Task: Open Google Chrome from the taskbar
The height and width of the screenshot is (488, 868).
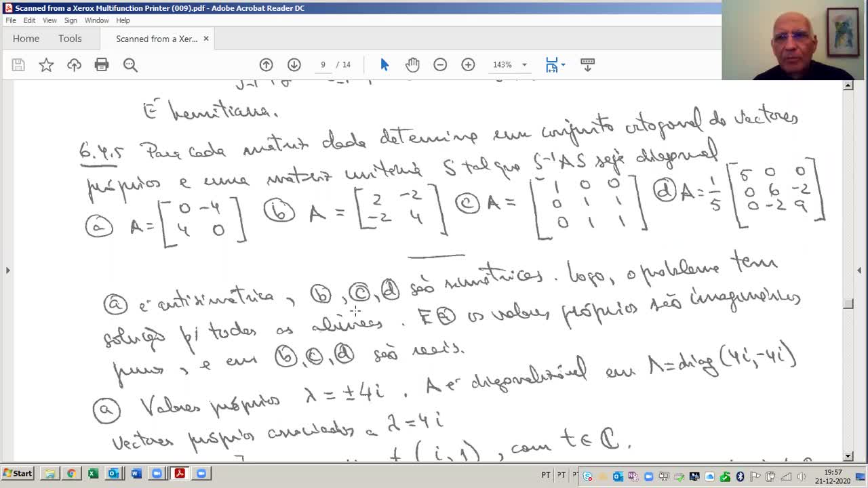Action: click(71, 474)
